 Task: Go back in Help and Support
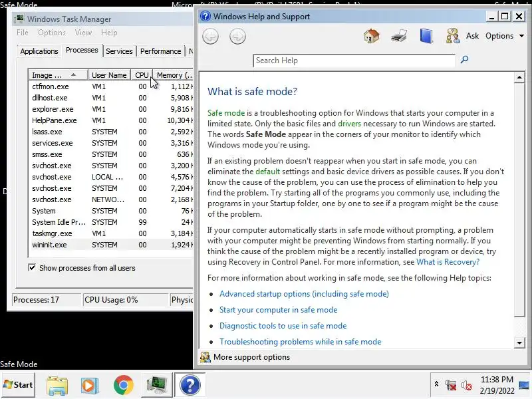[210, 37]
